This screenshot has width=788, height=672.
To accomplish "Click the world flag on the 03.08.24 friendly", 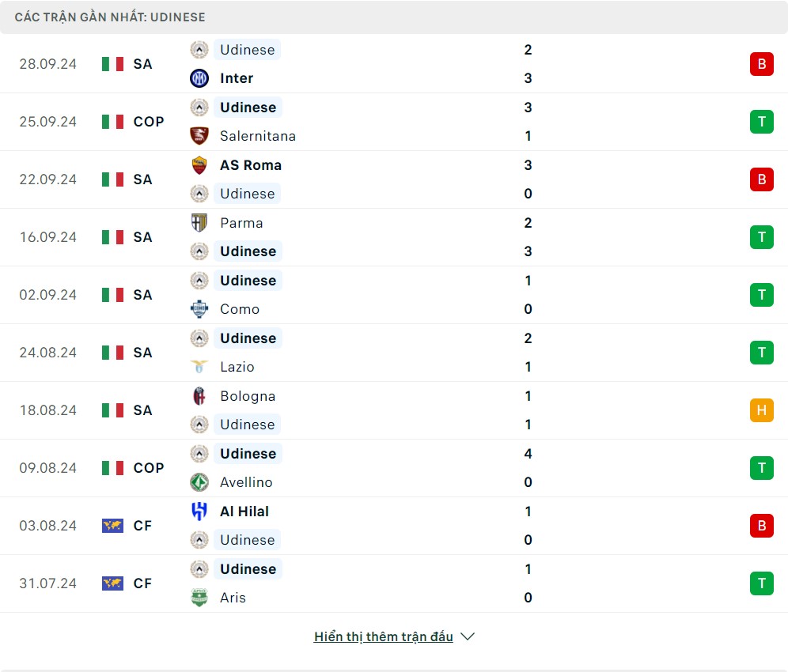I will point(113,526).
